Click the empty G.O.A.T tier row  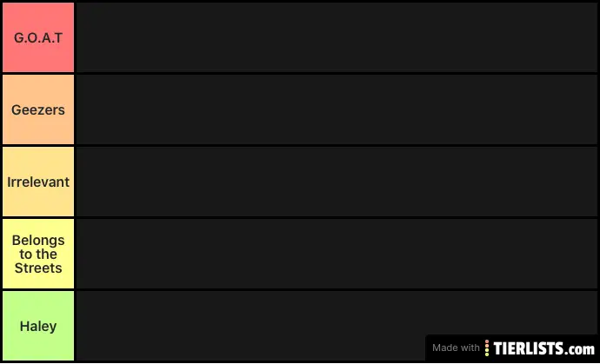[x=337, y=37]
